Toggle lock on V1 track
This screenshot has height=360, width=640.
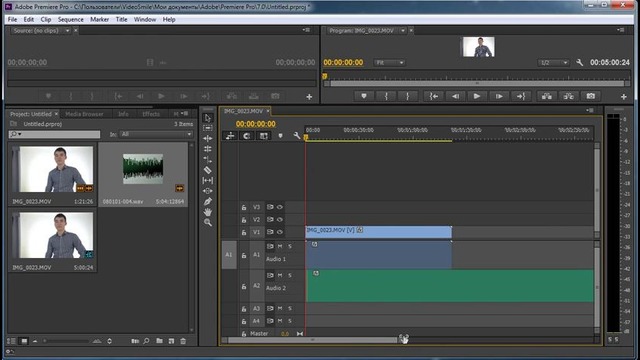coord(244,232)
